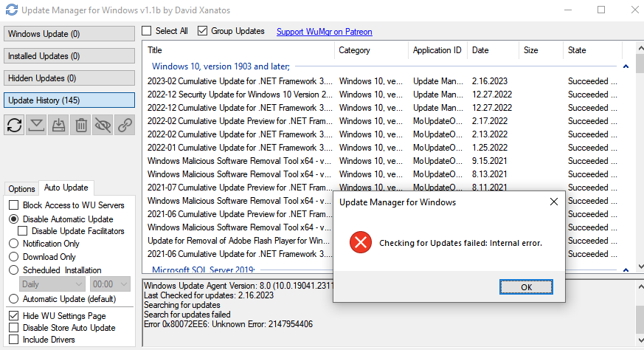This screenshot has height=350, width=644.
Task: Click log panel scrollbar up arrow
Action: [640, 286]
